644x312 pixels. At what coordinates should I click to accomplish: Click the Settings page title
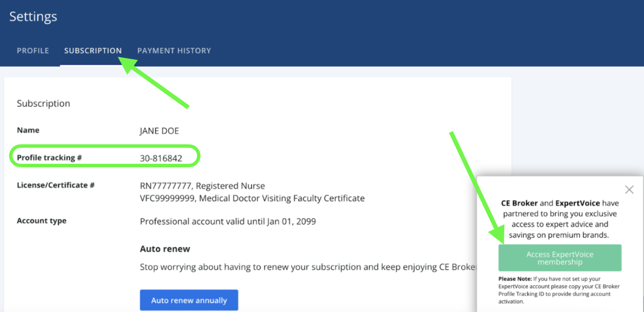pos(33,16)
